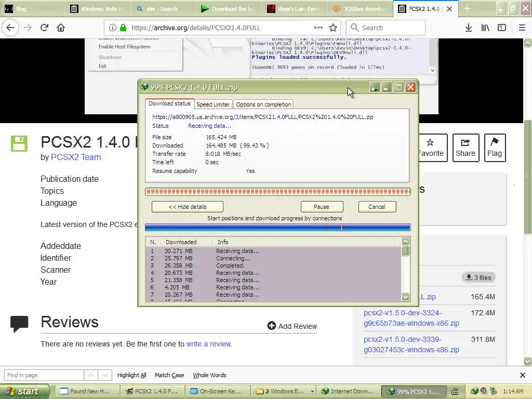Click the Add Review plus icon
Viewport: 532px width, 399px height.
tap(271, 326)
